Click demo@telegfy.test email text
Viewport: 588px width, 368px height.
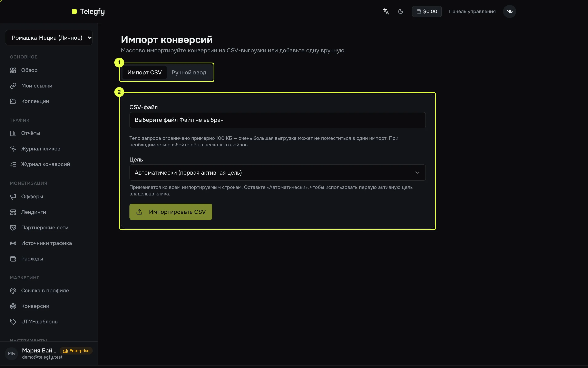[x=42, y=357]
